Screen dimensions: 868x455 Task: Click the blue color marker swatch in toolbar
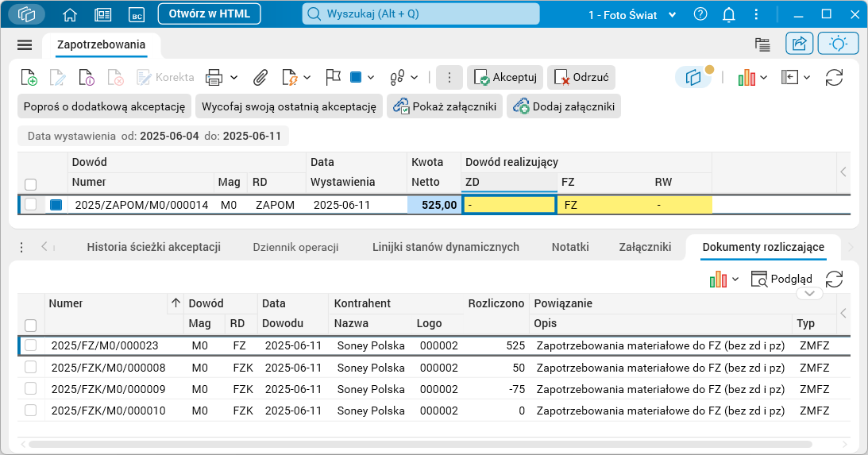click(x=356, y=78)
